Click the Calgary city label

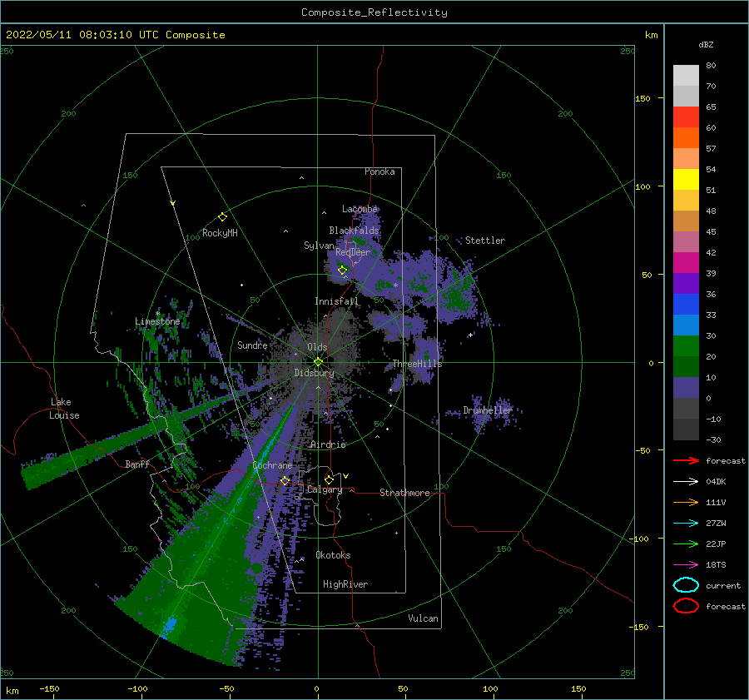(325, 489)
